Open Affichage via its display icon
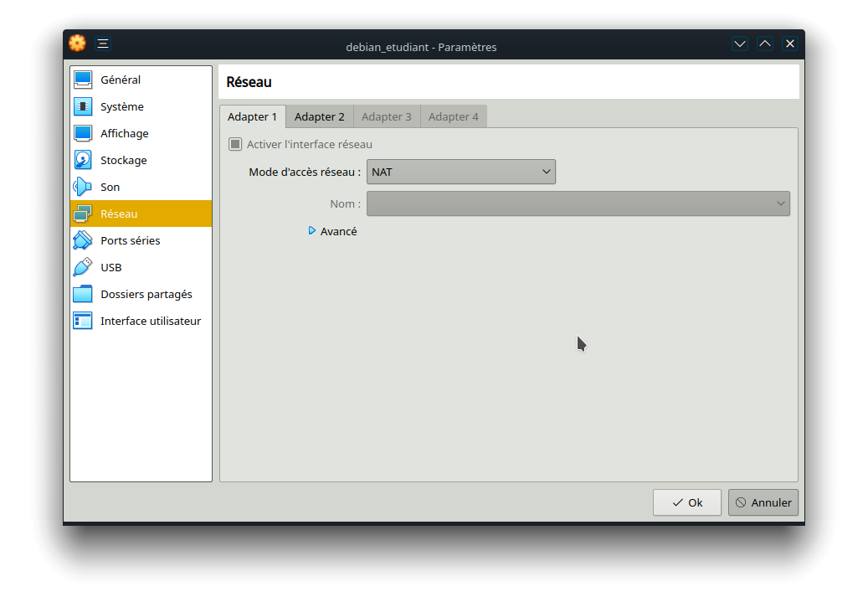The width and height of the screenshot is (868, 597). [x=83, y=134]
